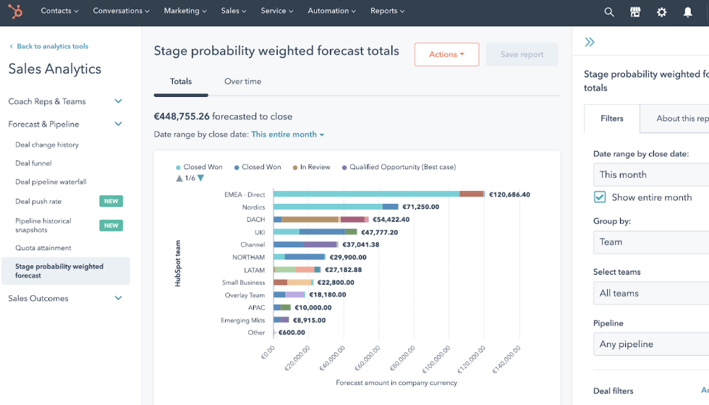Image resolution: width=709 pixels, height=405 pixels.
Task: Click the DACH bar in chart
Action: click(321, 219)
